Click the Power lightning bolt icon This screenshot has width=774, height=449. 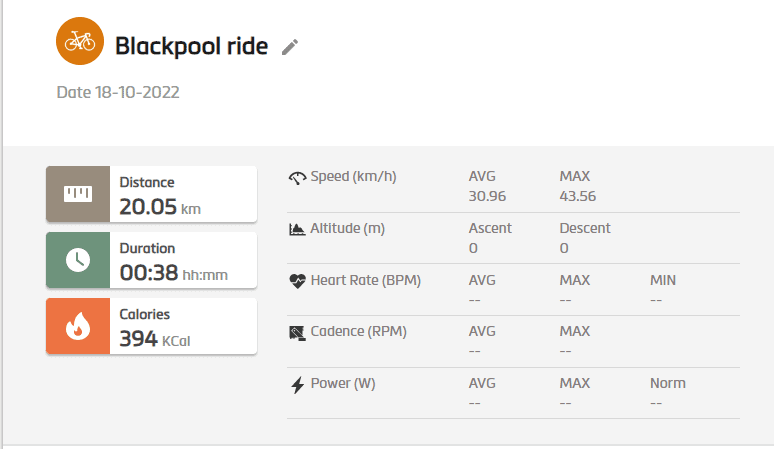tap(297, 384)
